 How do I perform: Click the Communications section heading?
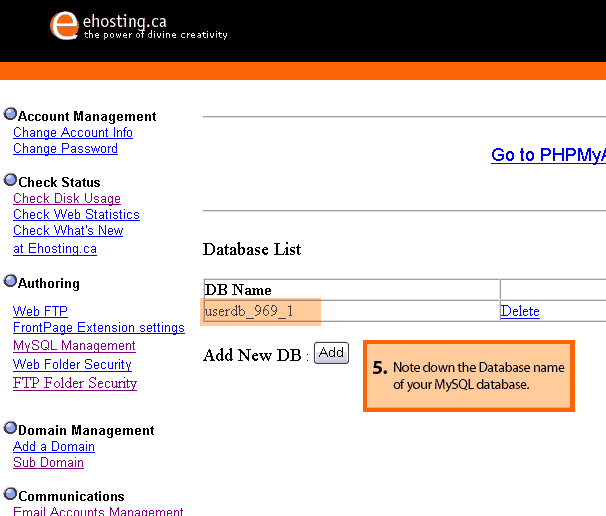[x=71, y=496]
